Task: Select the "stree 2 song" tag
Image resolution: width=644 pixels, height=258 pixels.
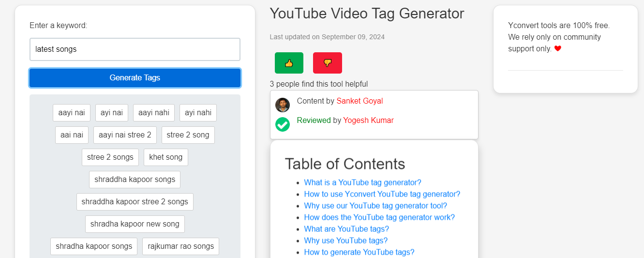Action: click(188, 135)
